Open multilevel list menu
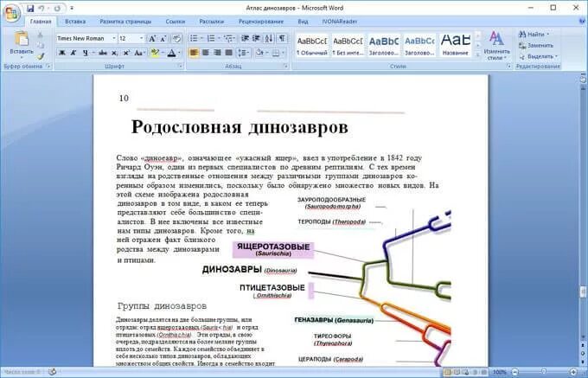 click(229, 39)
